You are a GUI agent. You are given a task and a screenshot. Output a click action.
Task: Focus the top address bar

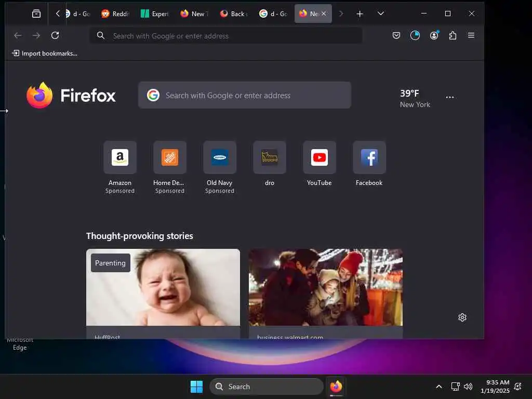click(225, 36)
